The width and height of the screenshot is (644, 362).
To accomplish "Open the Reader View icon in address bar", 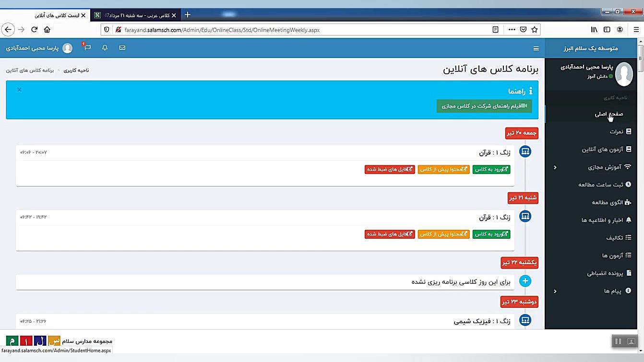I will click(496, 30).
